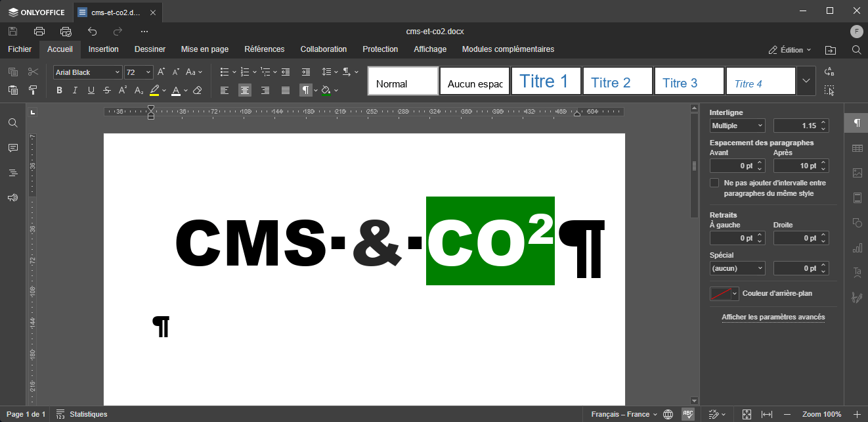
Task: Toggle bold formatting
Action: coord(59,90)
